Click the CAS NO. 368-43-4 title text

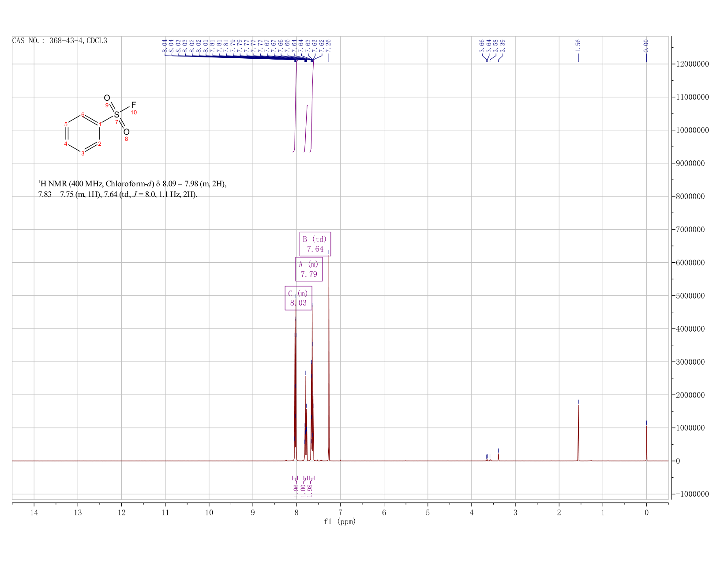pyautogui.click(x=60, y=41)
